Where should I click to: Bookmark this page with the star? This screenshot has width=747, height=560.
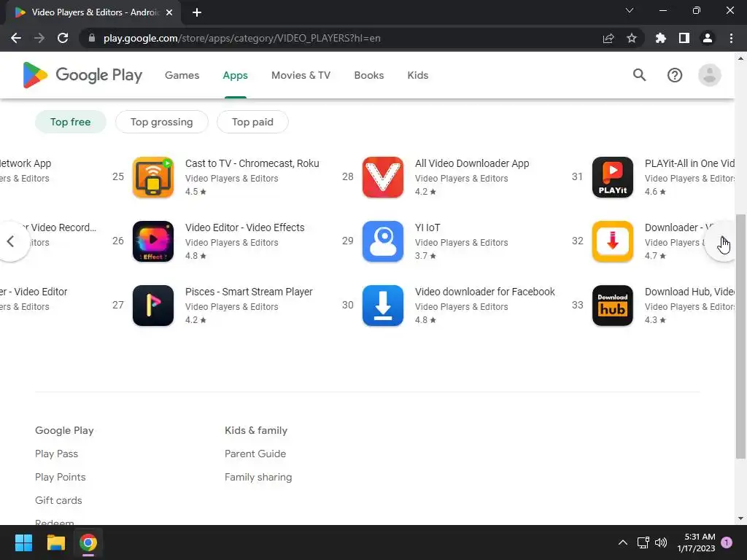click(632, 38)
